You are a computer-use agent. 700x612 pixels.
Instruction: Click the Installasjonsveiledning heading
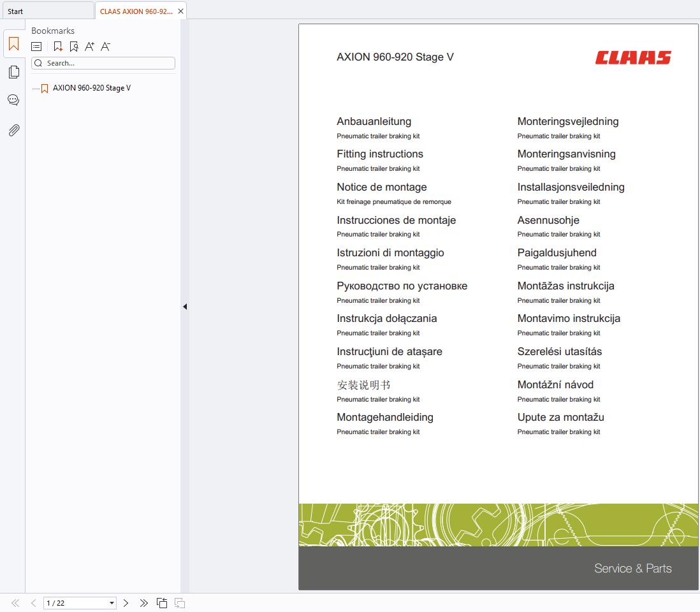[x=571, y=187]
